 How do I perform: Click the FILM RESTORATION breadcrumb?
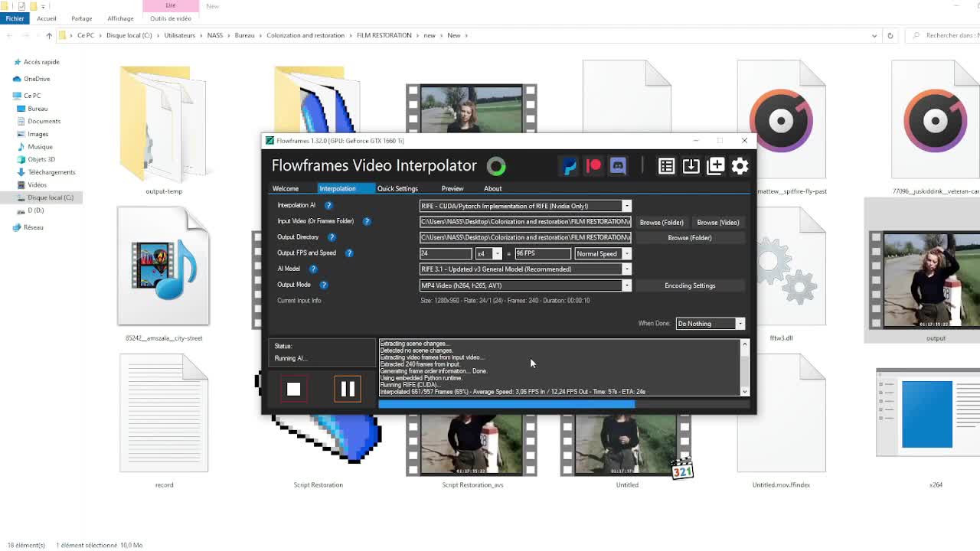(x=384, y=35)
